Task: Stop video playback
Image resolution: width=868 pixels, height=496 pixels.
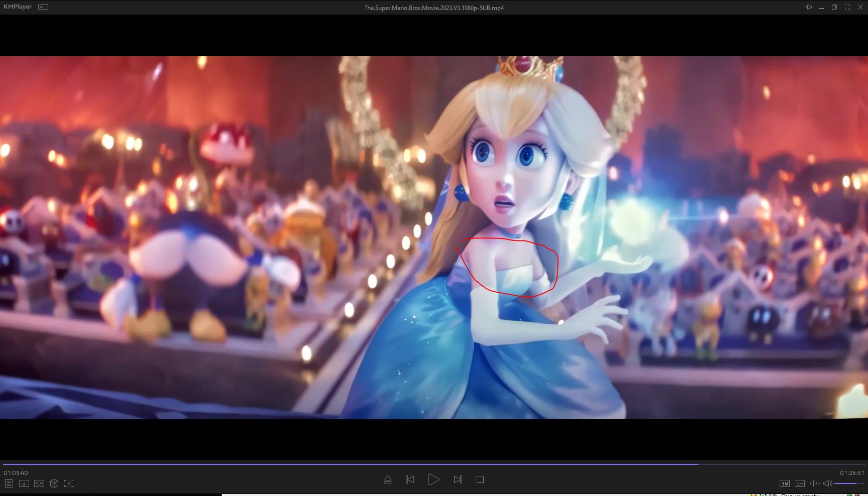Action: click(x=480, y=480)
